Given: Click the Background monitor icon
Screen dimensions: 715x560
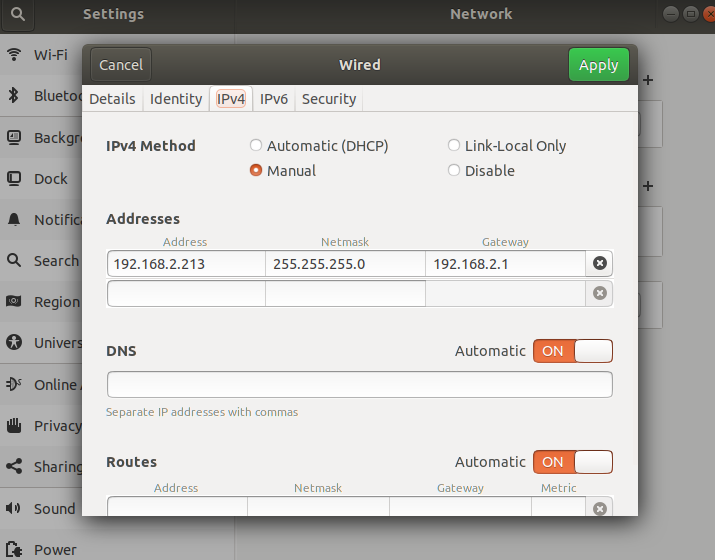Looking at the screenshot, I should [x=14, y=137].
